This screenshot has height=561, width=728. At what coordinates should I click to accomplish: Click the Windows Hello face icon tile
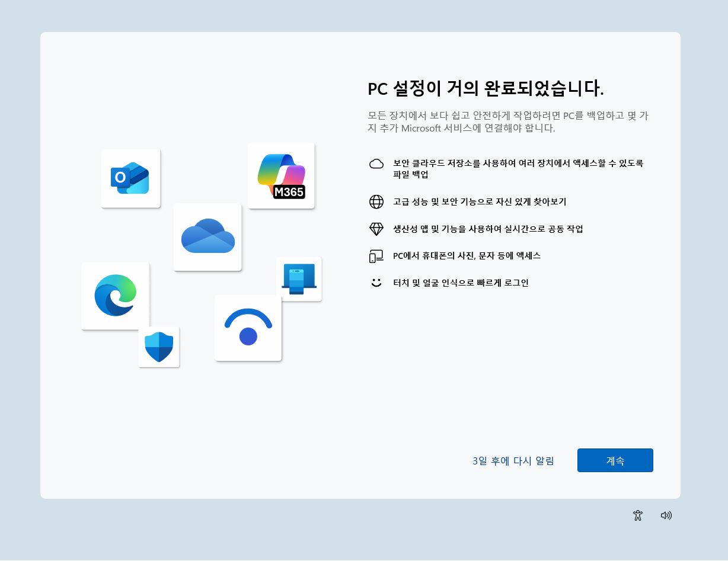click(248, 328)
